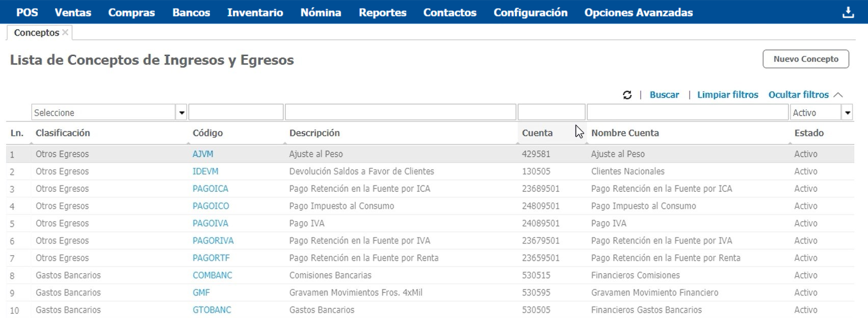The width and height of the screenshot is (868, 318).
Task: Expand the Estado Activo filter dropdown
Action: (x=847, y=113)
